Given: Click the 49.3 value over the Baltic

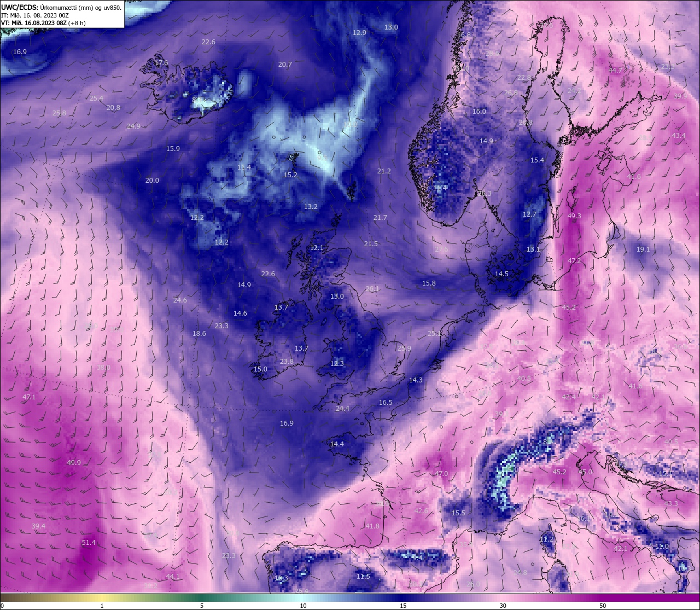Looking at the screenshot, I should click(574, 216).
